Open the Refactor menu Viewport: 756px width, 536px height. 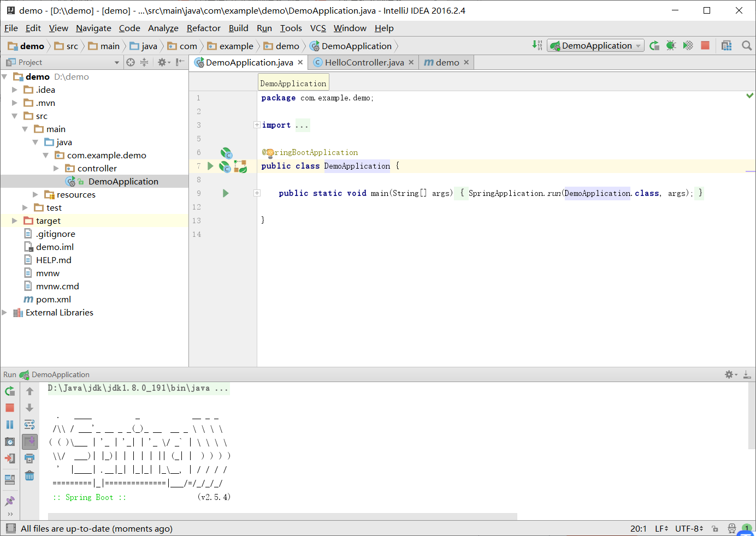[203, 28]
